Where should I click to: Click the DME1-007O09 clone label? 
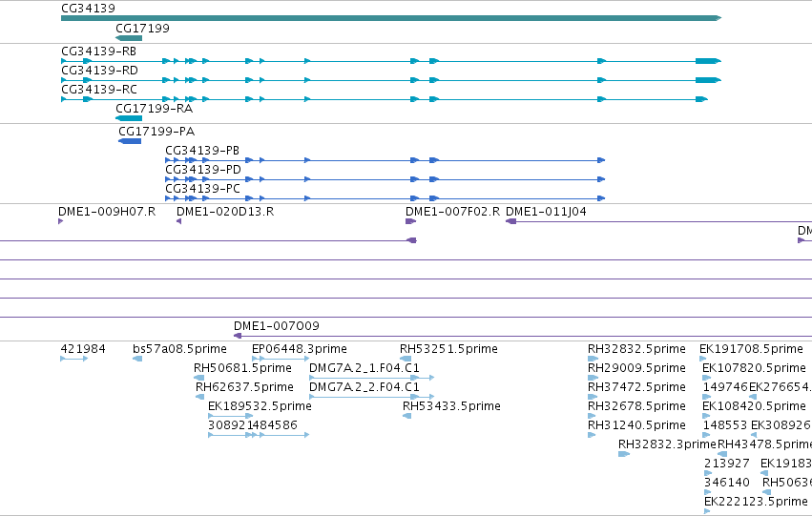coord(277,325)
